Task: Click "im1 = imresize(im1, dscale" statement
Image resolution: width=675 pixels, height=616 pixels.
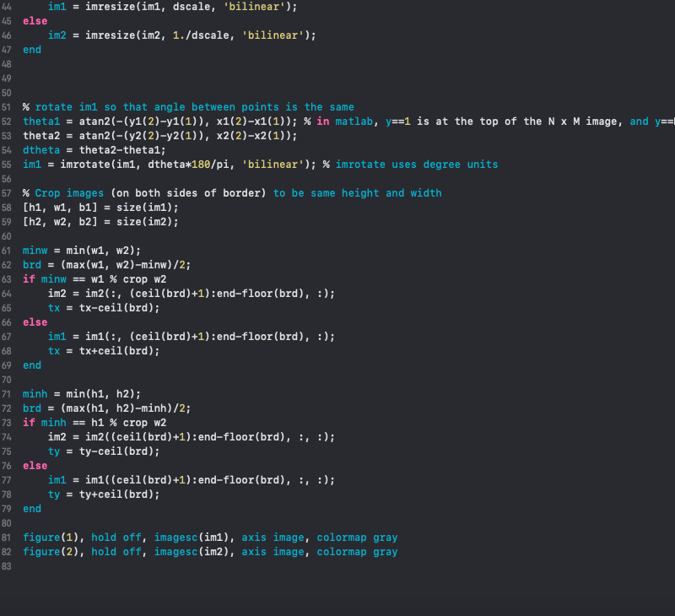Action: coord(129,7)
